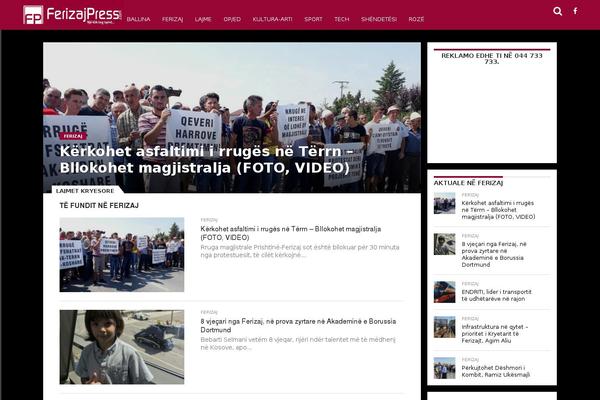Open the search magnifier icon
The width and height of the screenshot is (600, 400).
[x=558, y=11]
